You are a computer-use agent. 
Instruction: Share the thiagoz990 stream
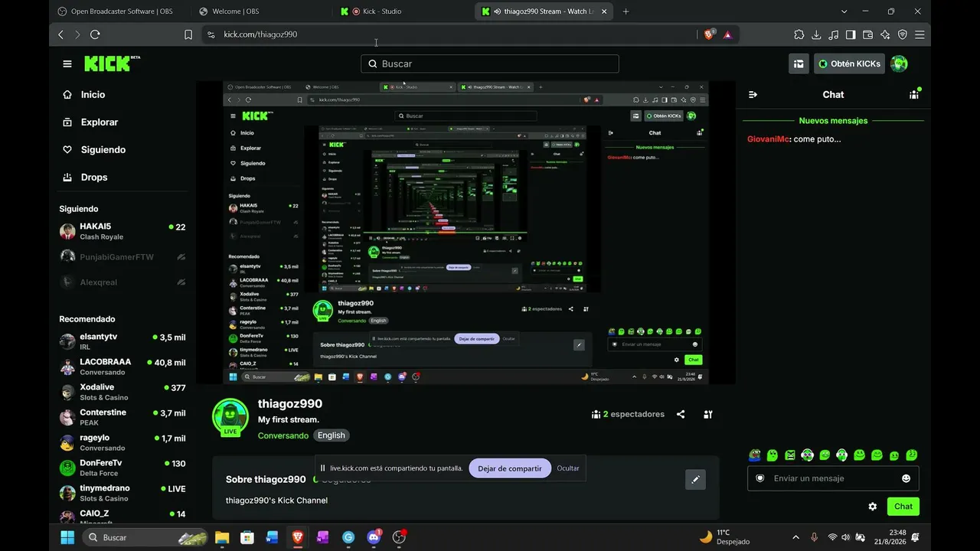pos(681,414)
